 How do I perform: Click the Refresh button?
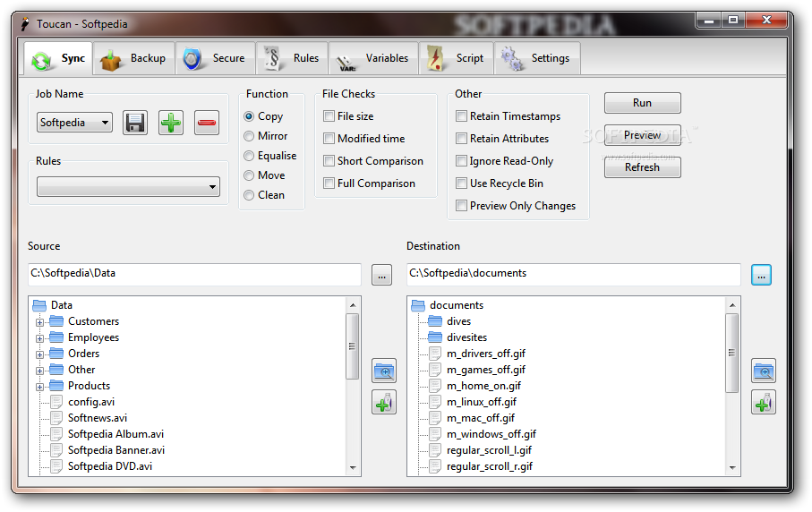[x=642, y=167]
